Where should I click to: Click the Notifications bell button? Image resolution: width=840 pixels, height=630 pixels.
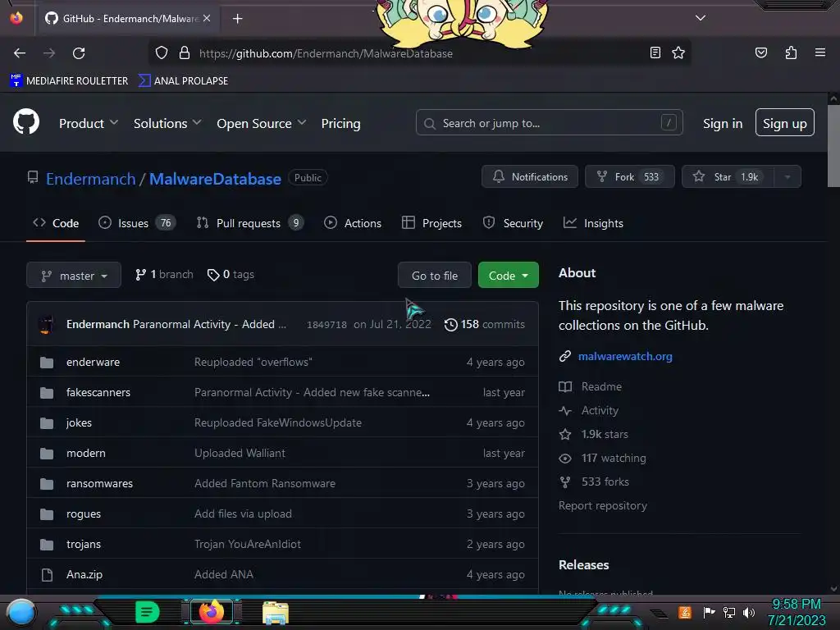529,176
